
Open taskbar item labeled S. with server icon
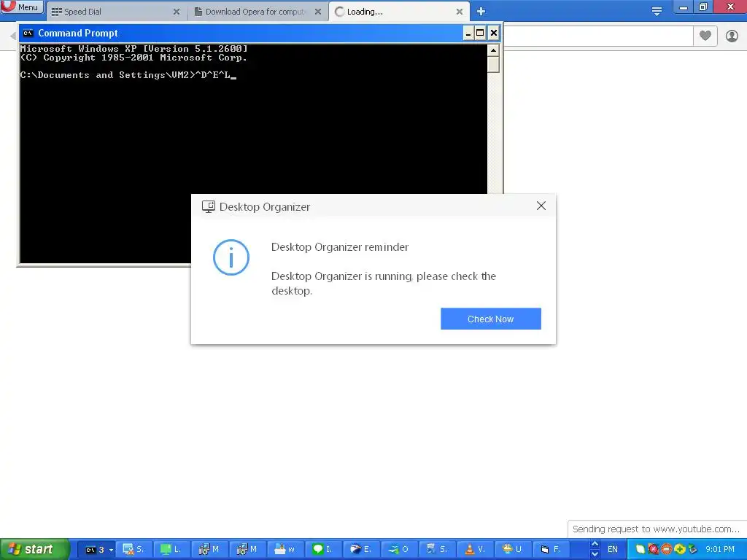coord(438,550)
